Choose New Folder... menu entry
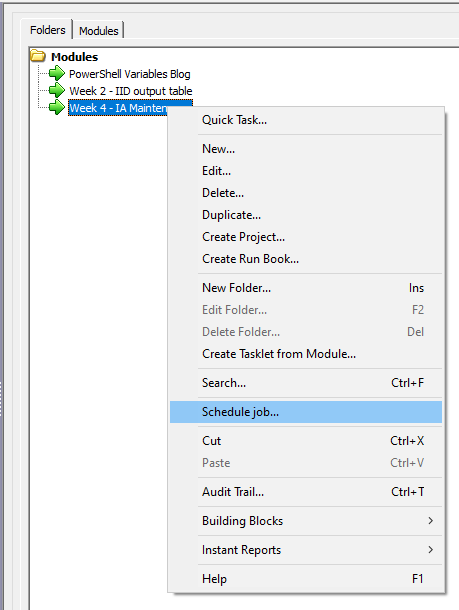Screen dimensions: 459x610 click(x=306, y=287)
